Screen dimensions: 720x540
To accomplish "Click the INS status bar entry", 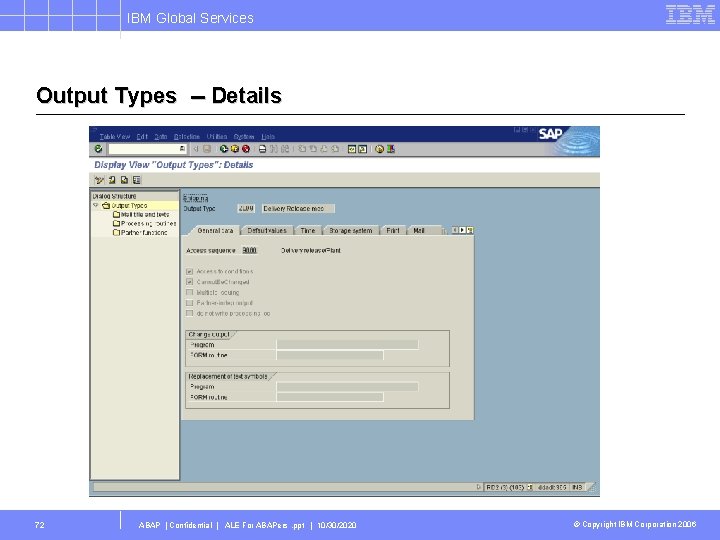I will (577, 487).
